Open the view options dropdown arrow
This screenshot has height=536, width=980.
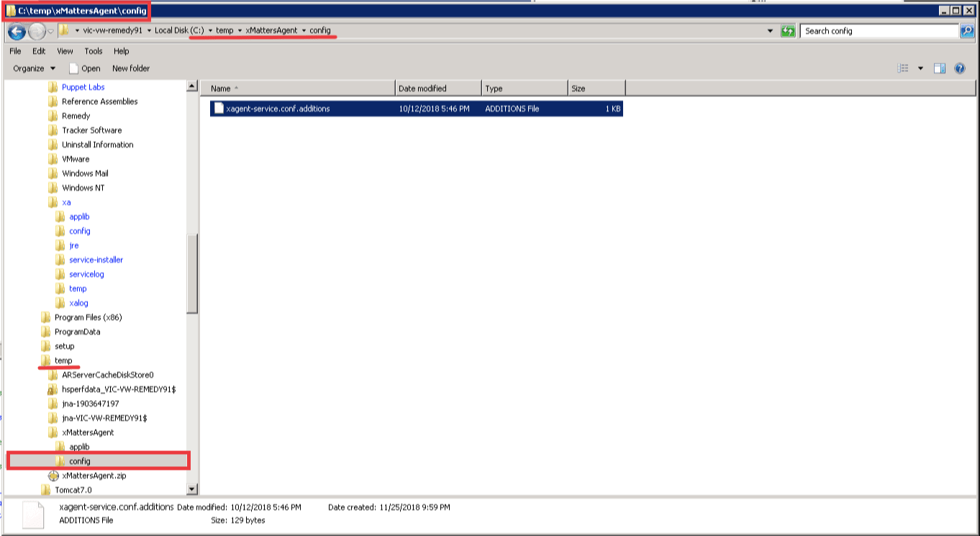pyautogui.click(x=920, y=68)
